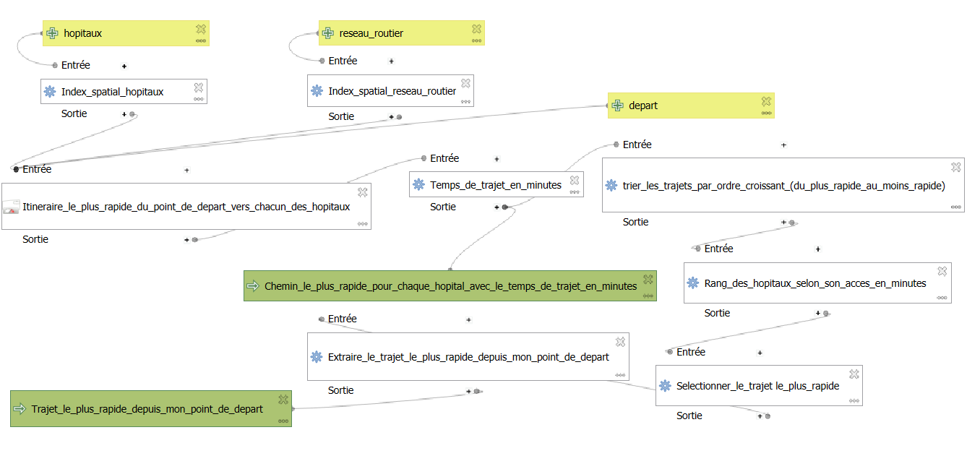
Task: Delete the Index_spatial_hopitaux algorithm
Action: click(x=199, y=87)
